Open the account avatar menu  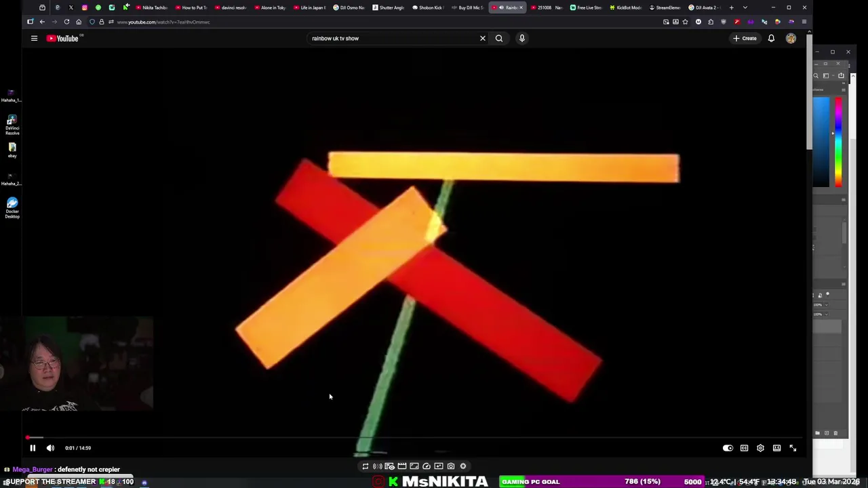pos(791,39)
